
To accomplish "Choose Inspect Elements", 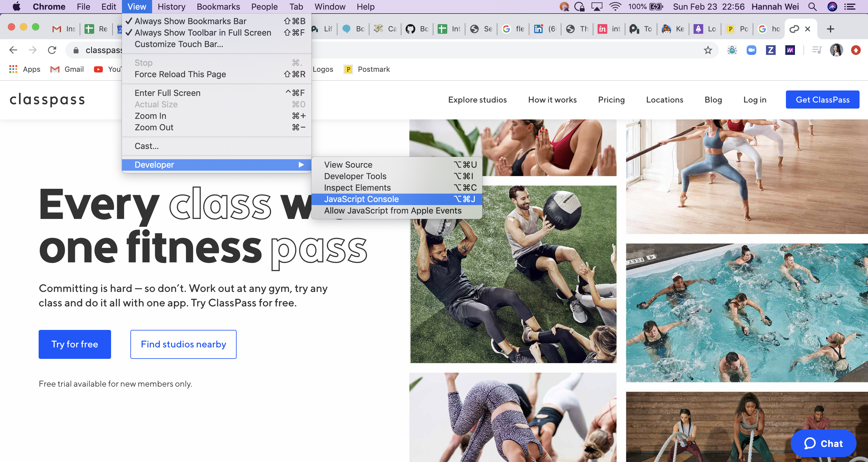I will click(x=397, y=188).
